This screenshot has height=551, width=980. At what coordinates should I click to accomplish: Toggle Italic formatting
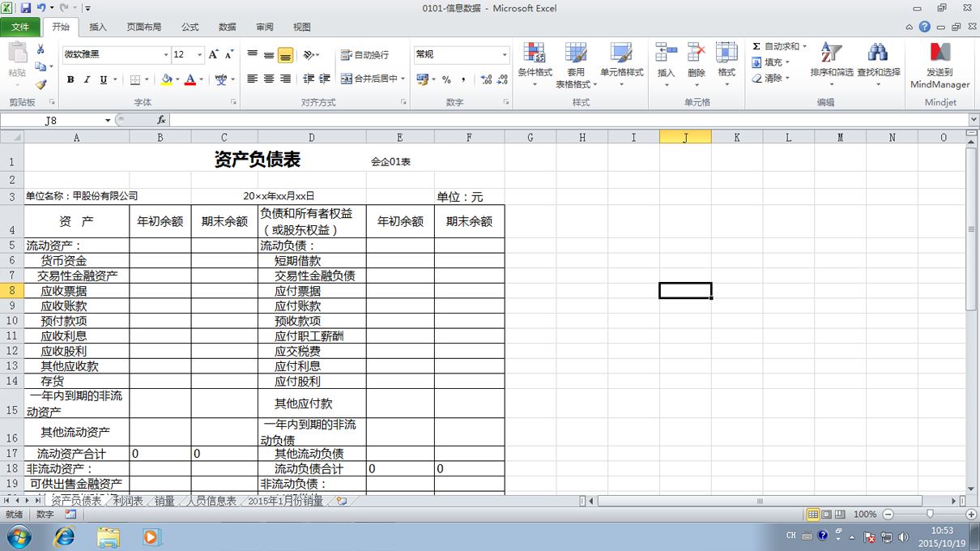(87, 79)
